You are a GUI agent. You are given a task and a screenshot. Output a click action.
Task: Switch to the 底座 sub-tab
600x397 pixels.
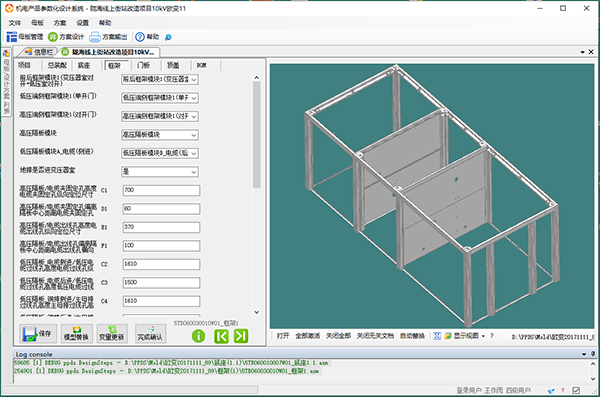[x=84, y=65]
